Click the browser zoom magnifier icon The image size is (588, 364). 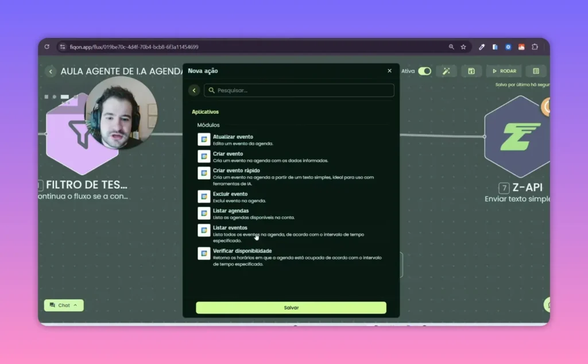(451, 47)
